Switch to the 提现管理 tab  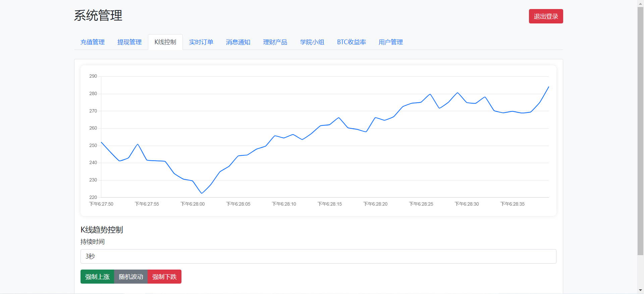point(129,42)
